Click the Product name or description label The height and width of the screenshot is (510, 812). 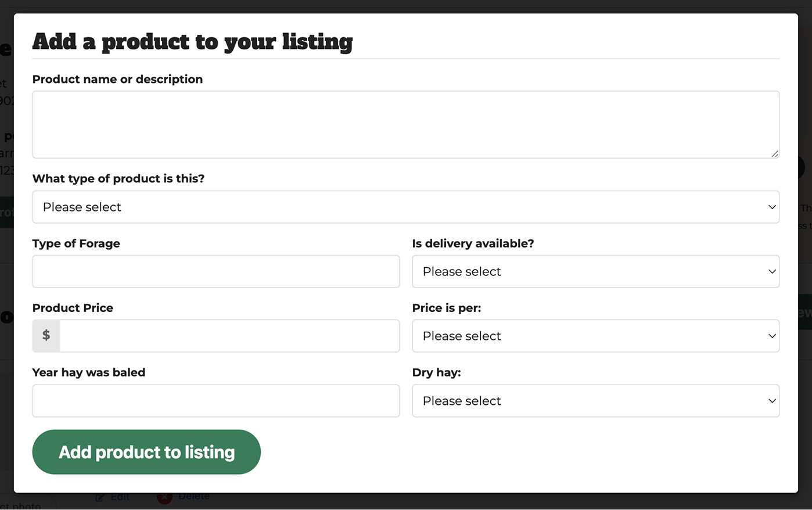(117, 79)
